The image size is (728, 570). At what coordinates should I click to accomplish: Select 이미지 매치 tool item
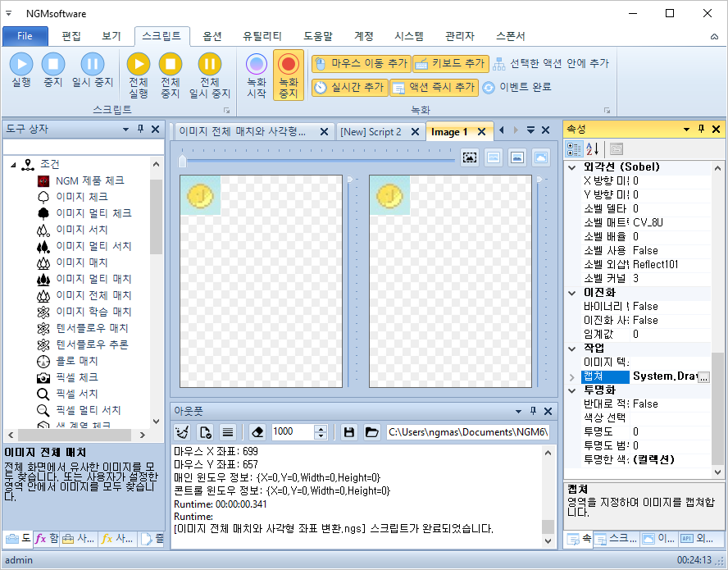click(82, 262)
